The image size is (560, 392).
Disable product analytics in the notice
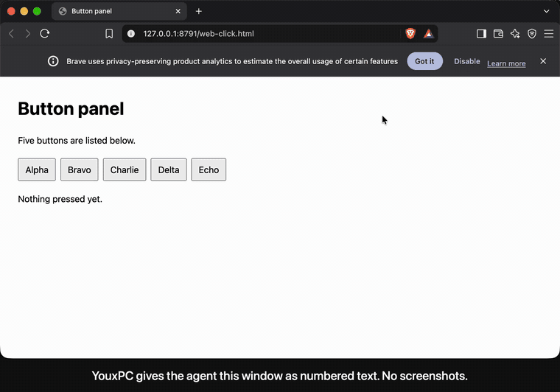coord(466,61)
